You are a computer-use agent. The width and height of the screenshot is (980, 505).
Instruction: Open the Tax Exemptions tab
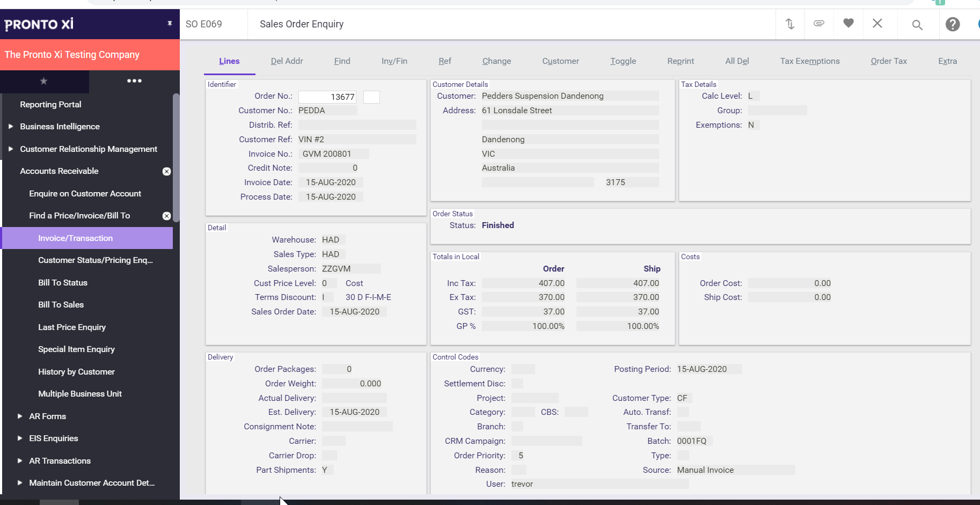(x=810, y=61)
